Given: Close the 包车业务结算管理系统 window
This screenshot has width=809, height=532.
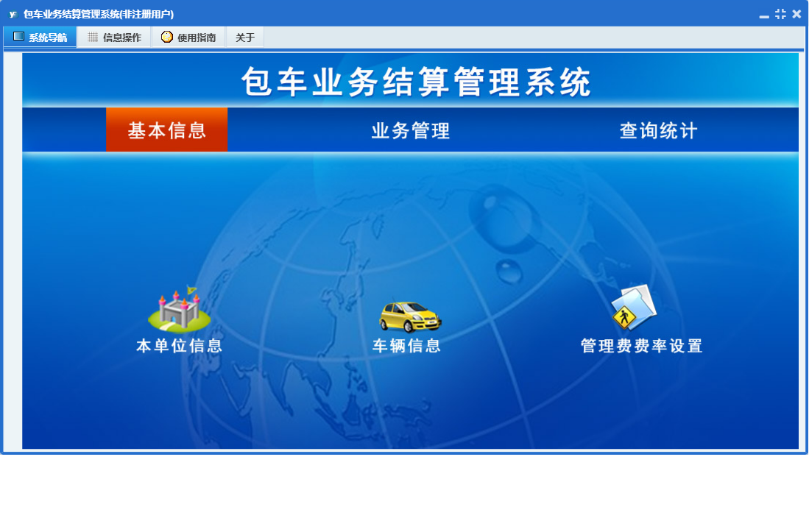Looking at the screenshot, I should click(796, 15).
